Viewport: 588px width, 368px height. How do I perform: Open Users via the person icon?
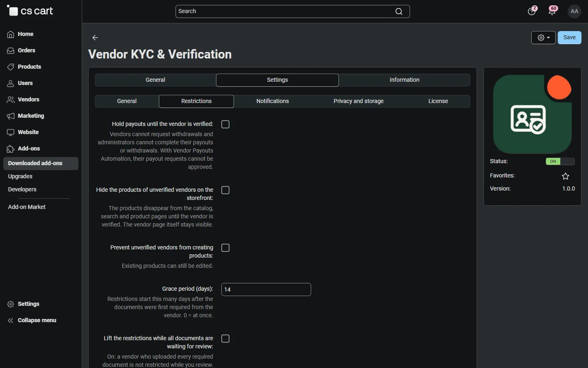[x=11, y=83]
